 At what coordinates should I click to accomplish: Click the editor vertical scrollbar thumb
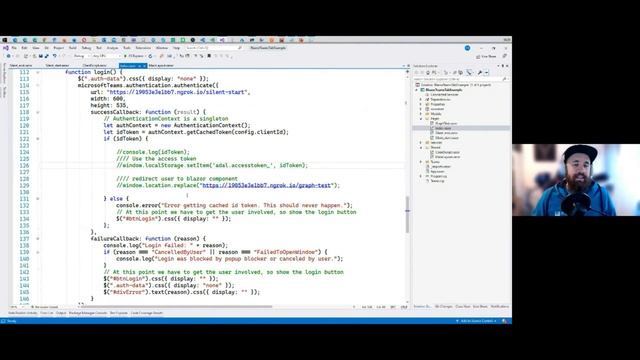[x=407, y=214]
